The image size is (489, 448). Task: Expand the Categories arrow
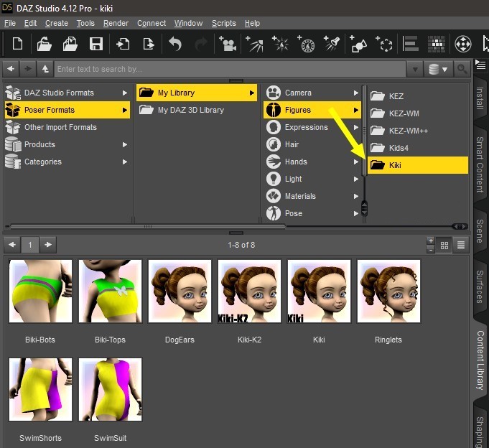pos(125,162)
